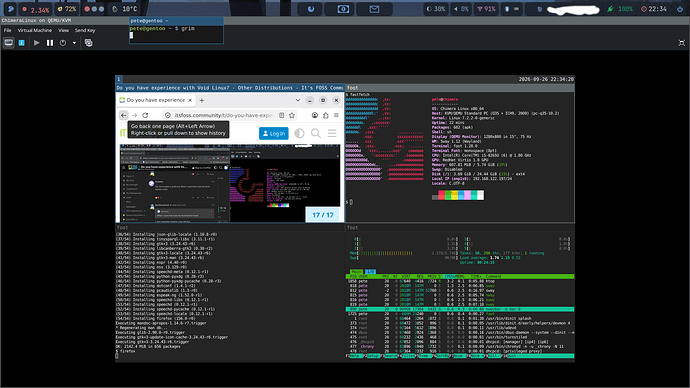Click the 22:34 clock widget
The width and height of the screenshot is (690, 388).
(654, 9)
